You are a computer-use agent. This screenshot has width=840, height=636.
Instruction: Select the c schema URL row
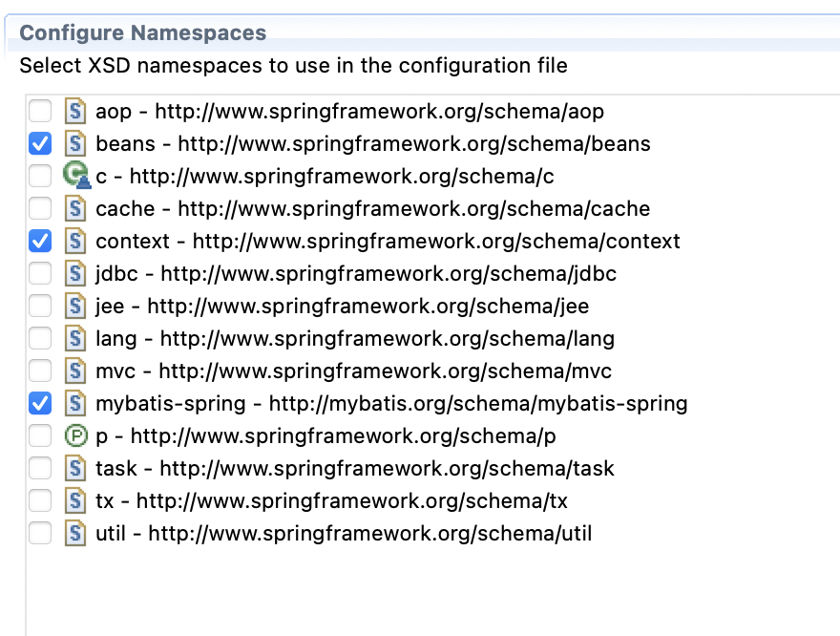click(325, 177)
